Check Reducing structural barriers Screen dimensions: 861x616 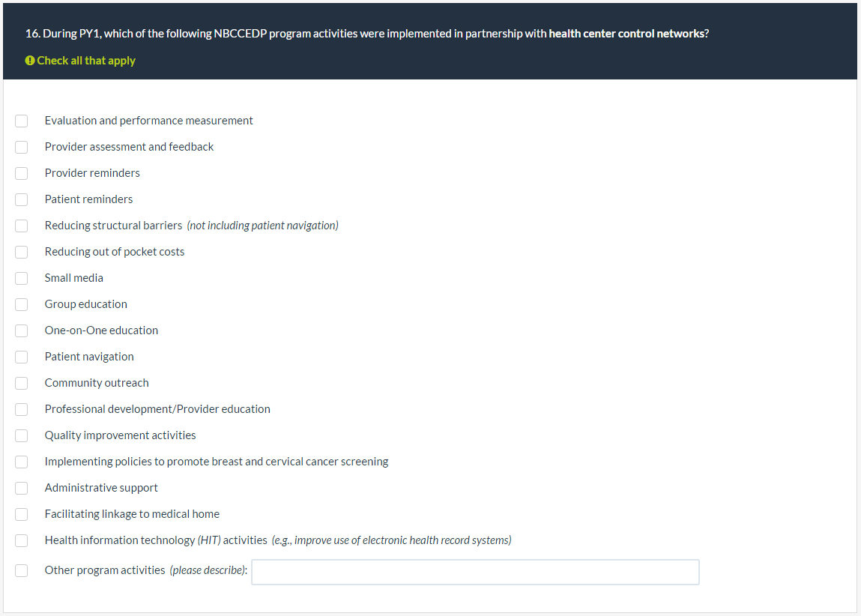click(x=22, y=226)
